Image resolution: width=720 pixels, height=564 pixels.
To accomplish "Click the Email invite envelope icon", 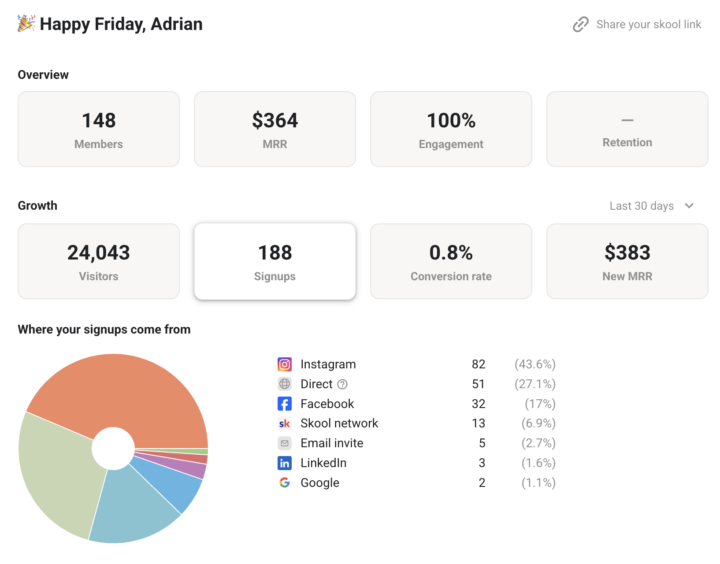I will (284, 443).
